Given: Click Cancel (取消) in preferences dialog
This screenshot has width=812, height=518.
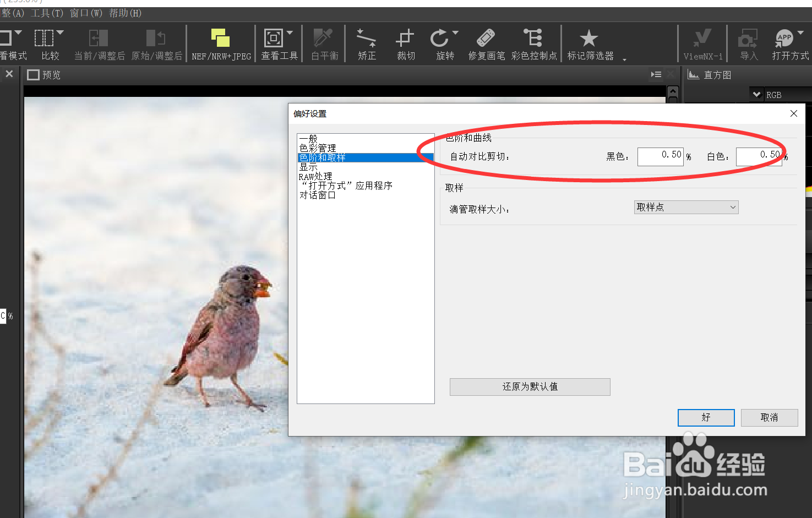Looking at the screenshot, I should 769,418.
